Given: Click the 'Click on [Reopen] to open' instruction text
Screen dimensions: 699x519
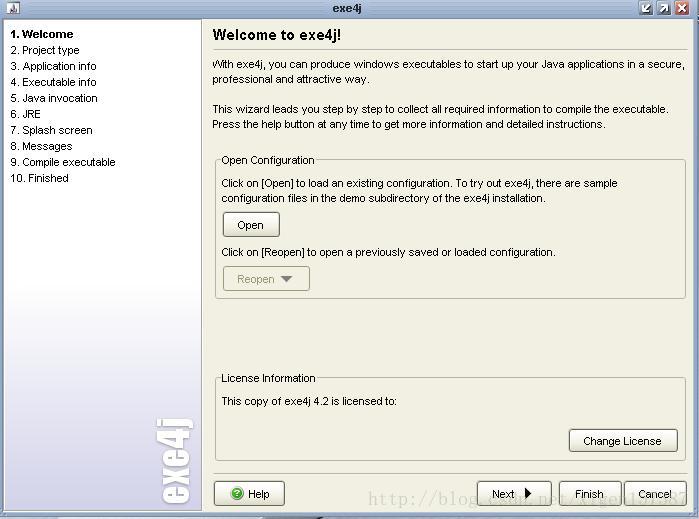Looking at the screenshot, I should click(x=388, y=252).
